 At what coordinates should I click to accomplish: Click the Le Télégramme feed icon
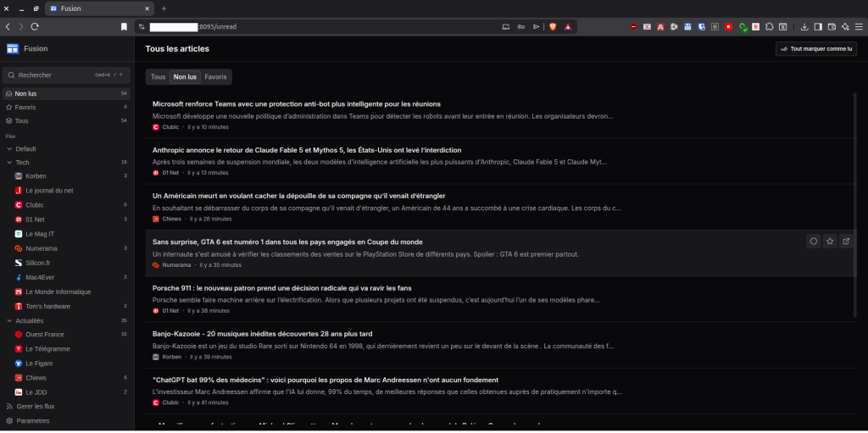click(x=19, y=349)
